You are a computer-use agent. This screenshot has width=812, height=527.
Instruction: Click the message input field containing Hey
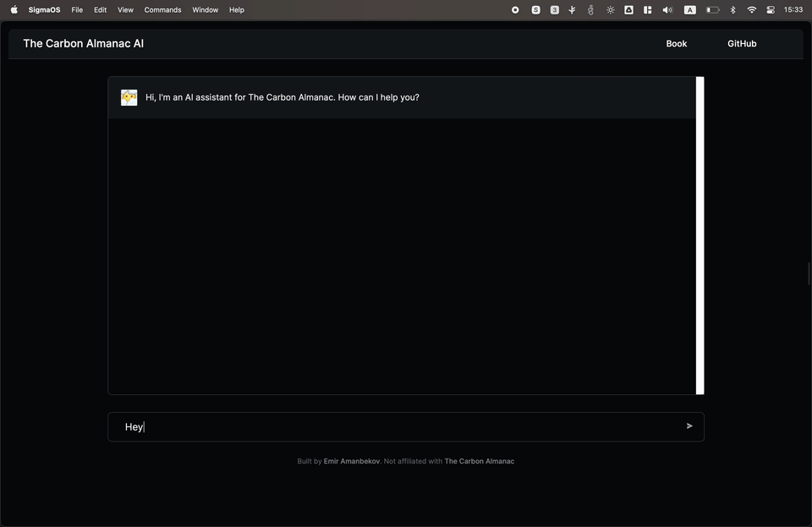(x=405, y=426)
